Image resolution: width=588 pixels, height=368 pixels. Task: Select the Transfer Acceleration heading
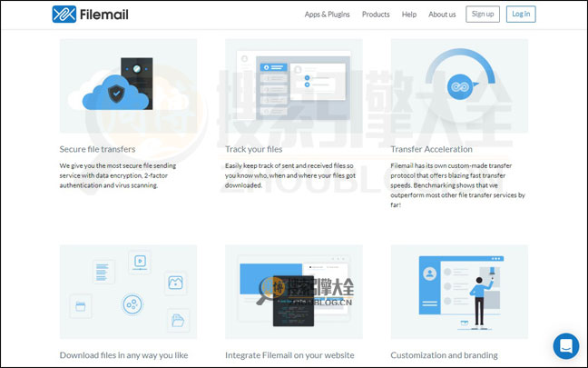pyautogui.click(x=432, y=149)
